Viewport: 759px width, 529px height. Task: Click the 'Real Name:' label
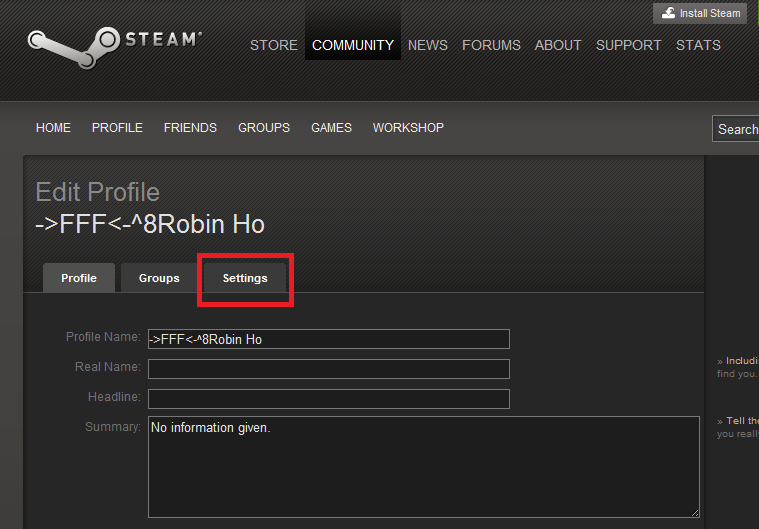point(107,367)
